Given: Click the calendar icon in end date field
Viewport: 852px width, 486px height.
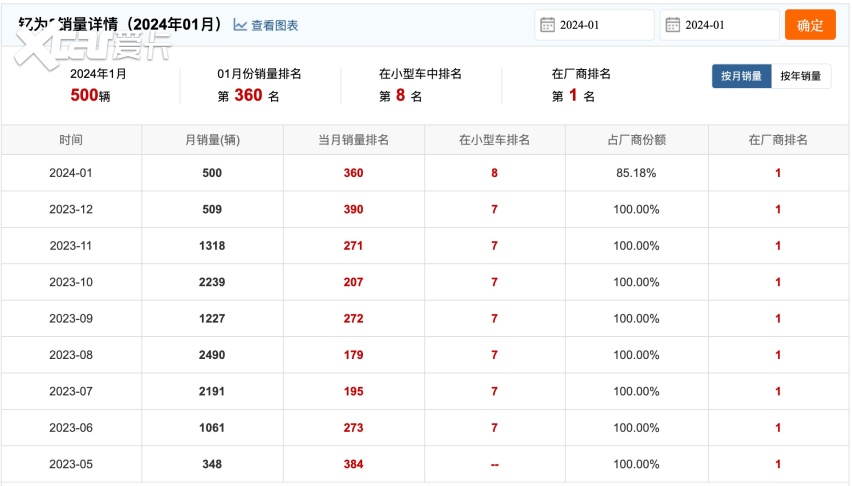Looking at the screenshot, I should 673,25.
